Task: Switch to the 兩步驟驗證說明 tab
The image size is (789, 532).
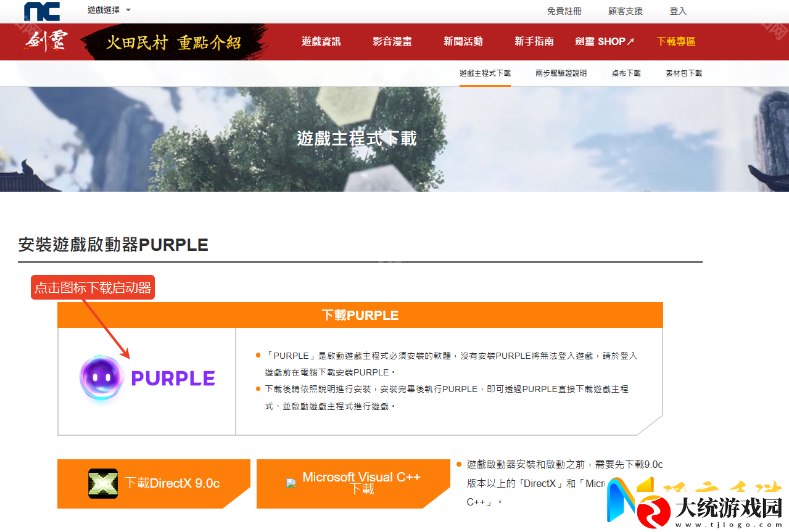Action: click(561, 73)
